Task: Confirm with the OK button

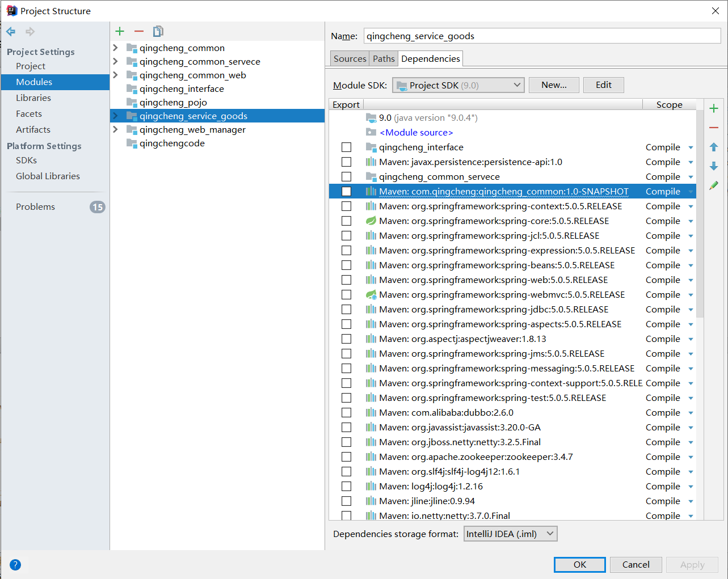Action: point(580,564)
